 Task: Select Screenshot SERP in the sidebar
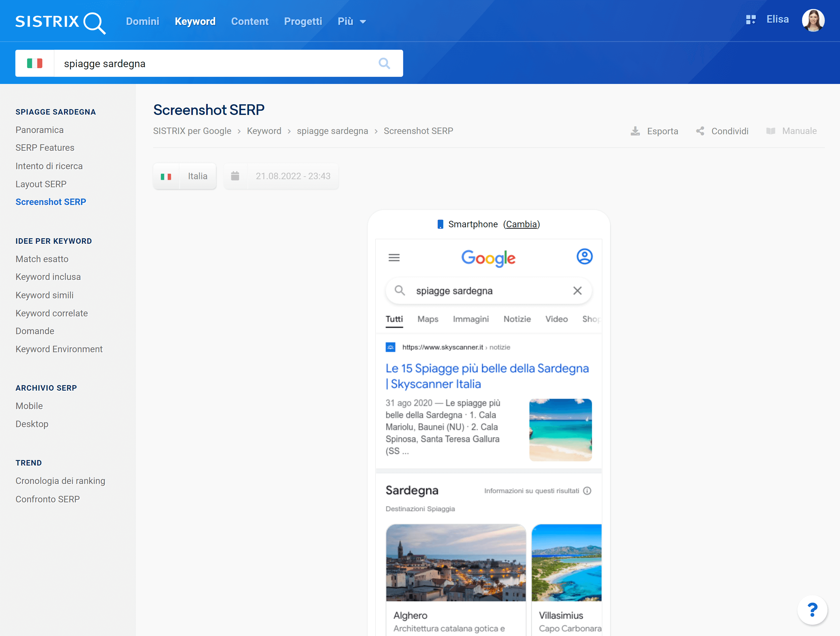click(x=51, y=202)
